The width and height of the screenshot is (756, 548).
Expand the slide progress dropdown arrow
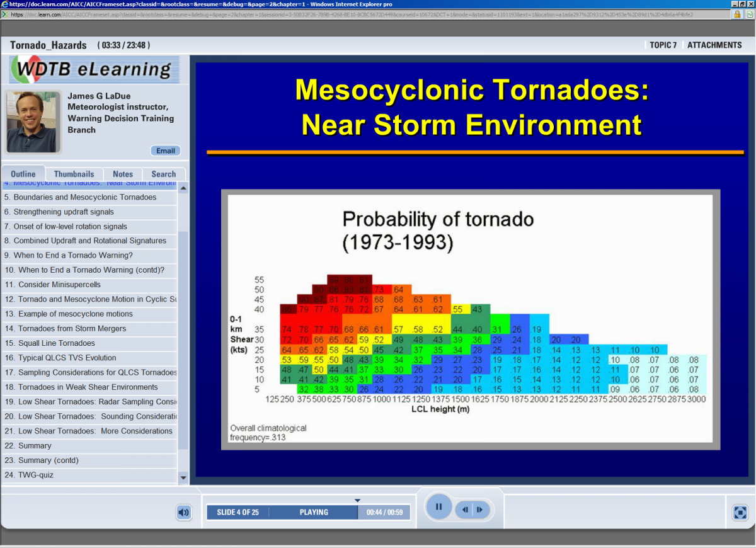pos(357,501)
